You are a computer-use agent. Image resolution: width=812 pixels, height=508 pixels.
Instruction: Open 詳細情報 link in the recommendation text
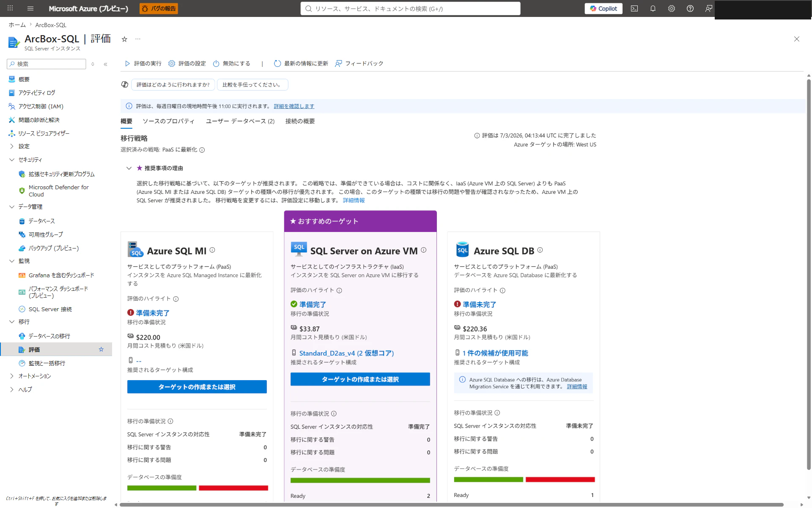[354, 200]
